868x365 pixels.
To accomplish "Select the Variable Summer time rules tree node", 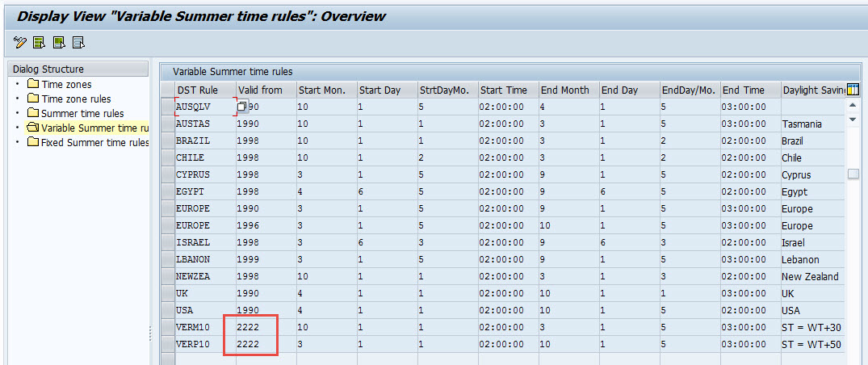I will (x=95, y=128).
